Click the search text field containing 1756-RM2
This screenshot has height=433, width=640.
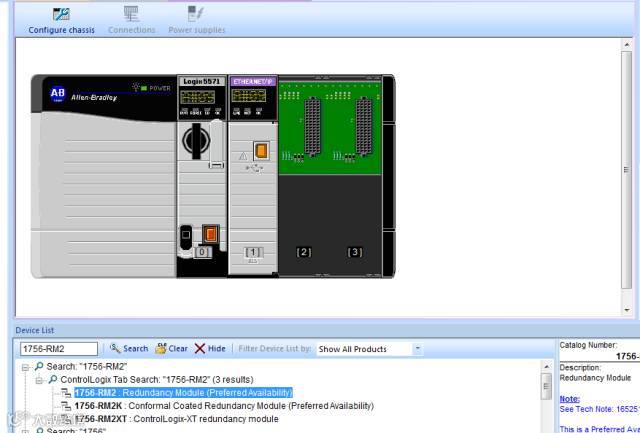pos(59,349)
